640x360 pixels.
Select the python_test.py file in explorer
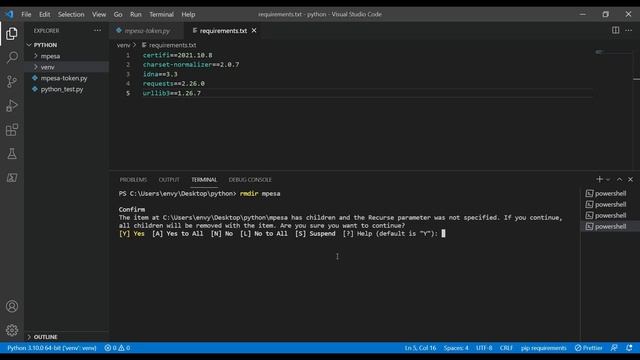tap(62, 89)
